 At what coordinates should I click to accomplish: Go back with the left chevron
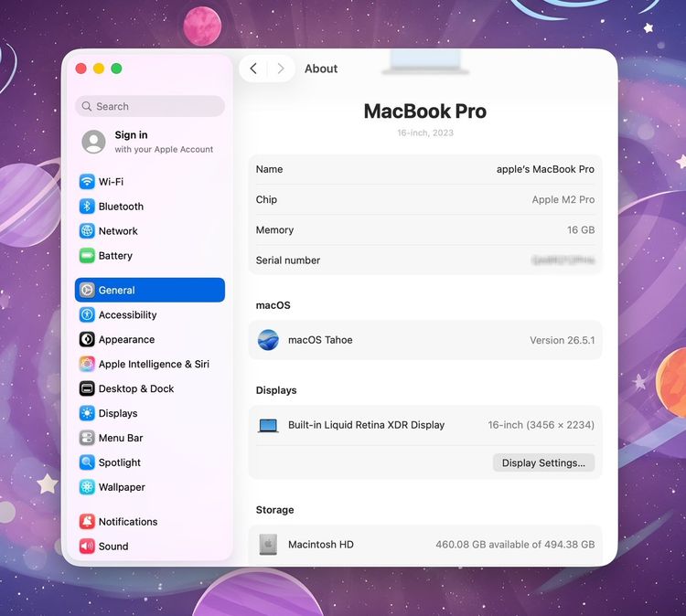252,69
